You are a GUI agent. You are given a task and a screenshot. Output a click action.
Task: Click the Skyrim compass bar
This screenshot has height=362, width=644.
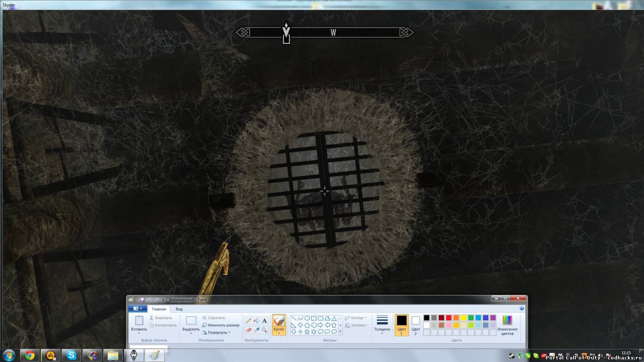pyautogui.click(x=325, y=32)
